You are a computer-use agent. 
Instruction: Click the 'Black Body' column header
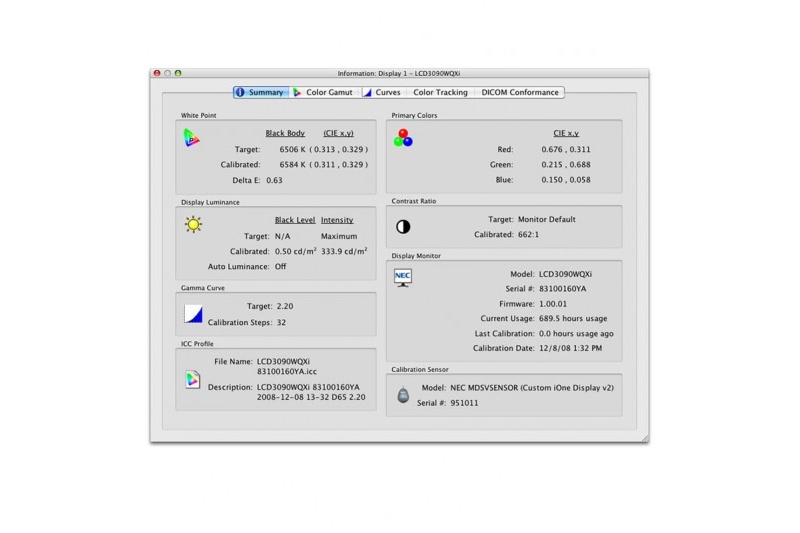point(285,133)
